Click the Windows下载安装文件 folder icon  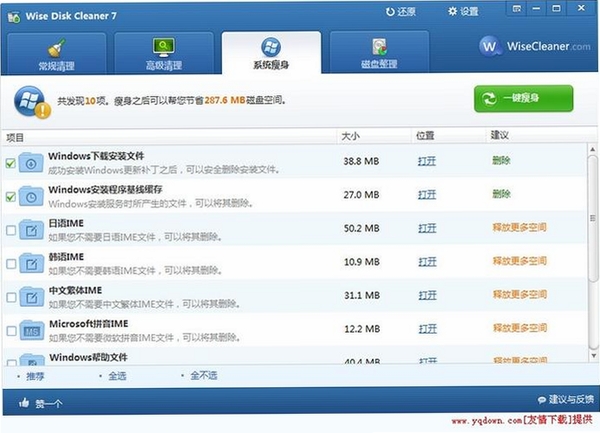click(x=31, y=163)
